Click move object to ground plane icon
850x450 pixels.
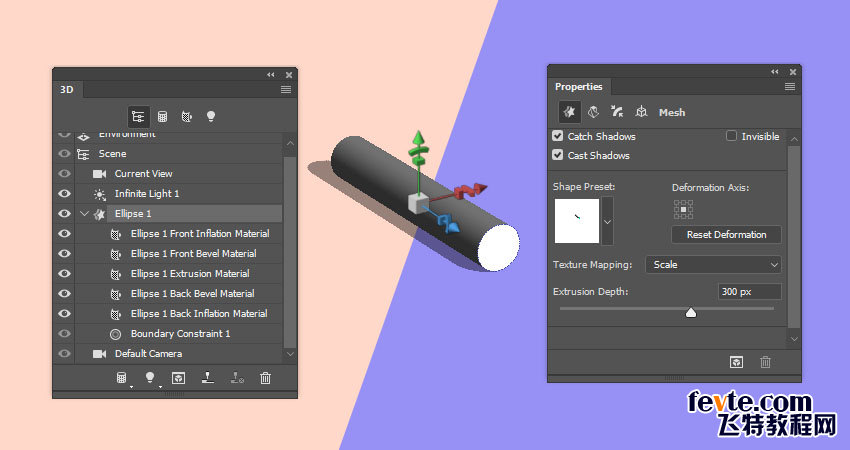click(x=208, y=377)
